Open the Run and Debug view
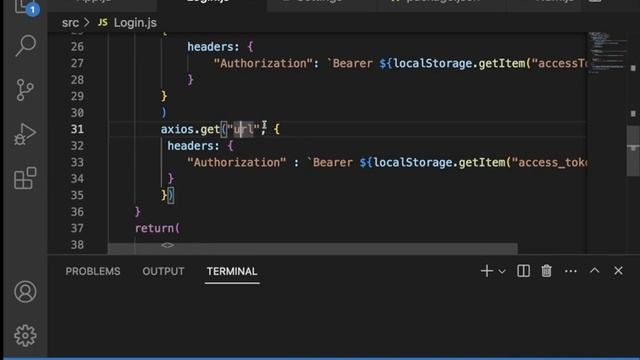640x360 pixels. 25,134
